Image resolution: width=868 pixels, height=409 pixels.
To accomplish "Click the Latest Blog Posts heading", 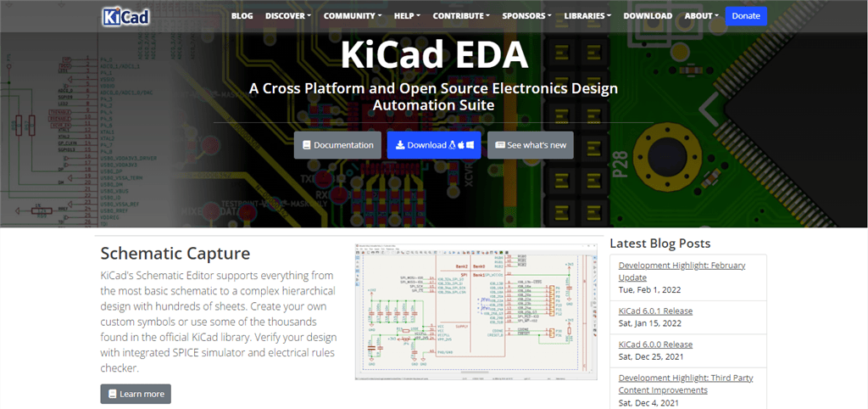I will 659,244.
